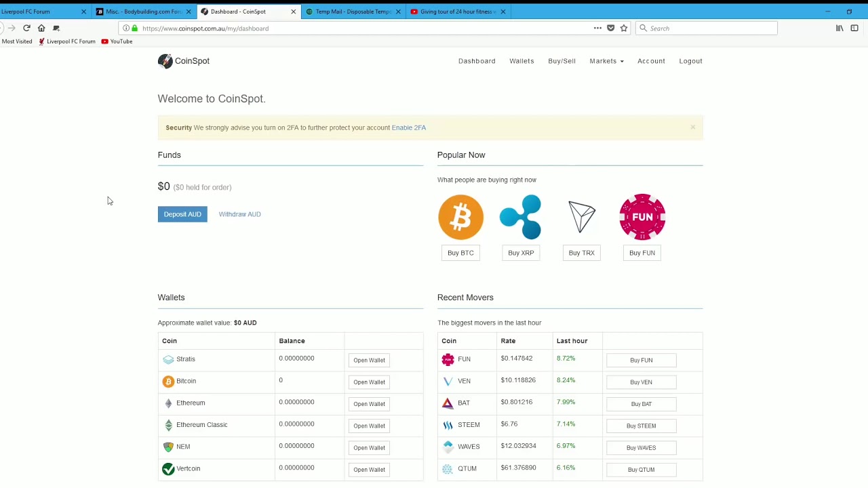
Task: Bookmark this page with the star icon
Action: point(624,28)
